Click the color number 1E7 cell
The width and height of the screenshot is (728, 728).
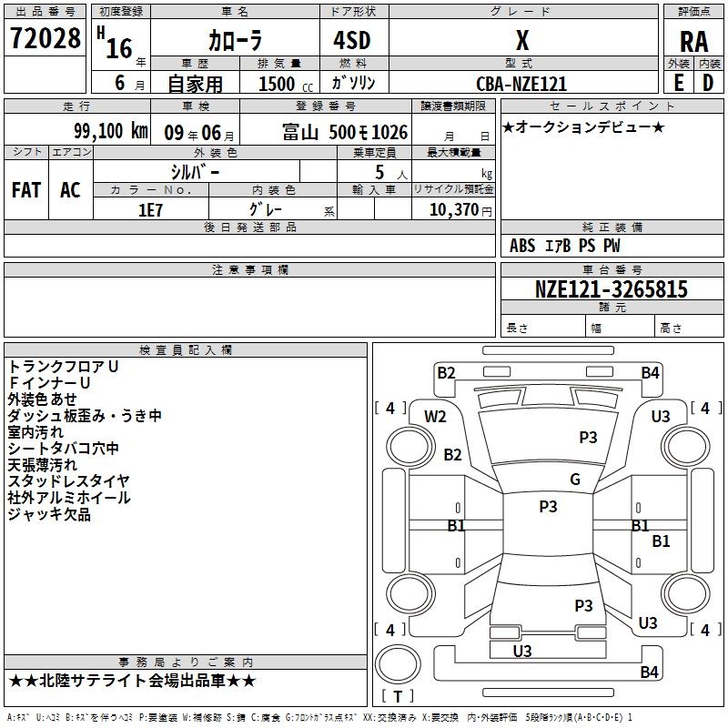tap(151, 209)
